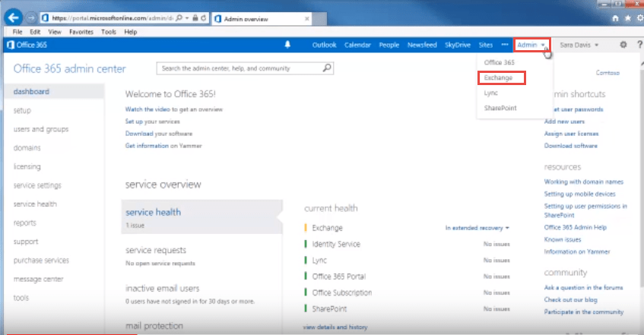The height and width of the screenshot is (335, 644).
Task: Click Check out our blog link
Action: (x=570, y=300)
